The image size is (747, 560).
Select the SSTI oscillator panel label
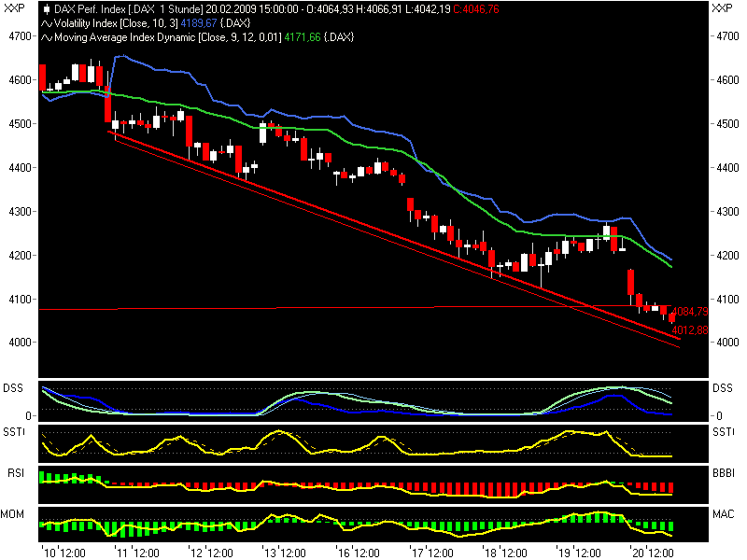click(x=15, y=432)
